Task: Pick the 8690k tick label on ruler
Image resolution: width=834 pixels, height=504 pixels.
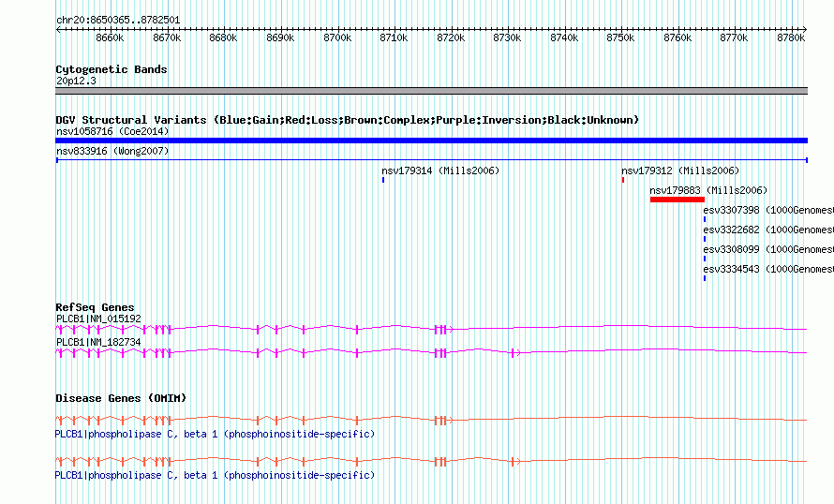Action: (x=280, y=37)
